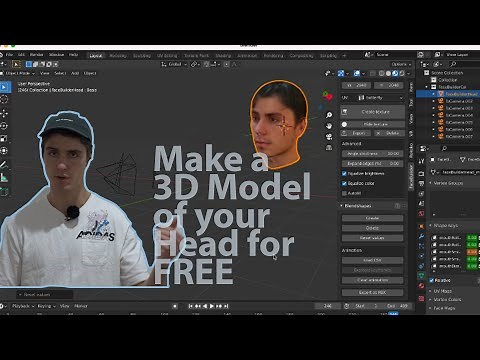Open the Particles properties tab icon
This screenshot has width=480, height=360.
click(x=422, y=246)
